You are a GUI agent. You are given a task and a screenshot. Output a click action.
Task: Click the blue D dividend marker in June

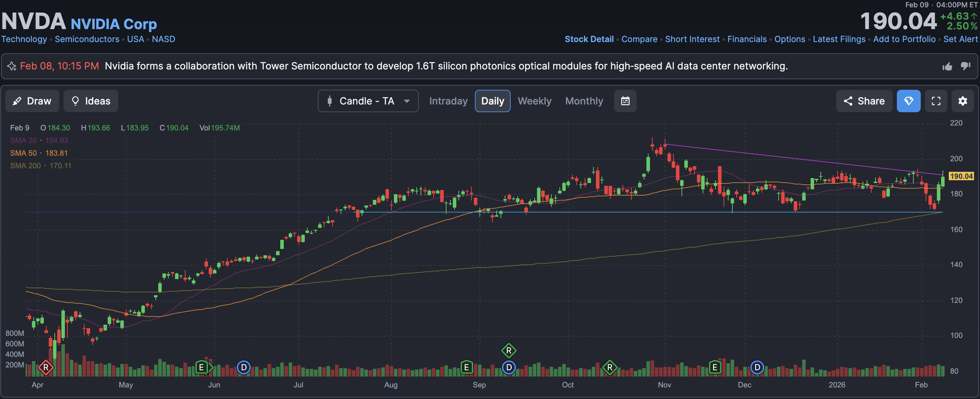tap(243, 367)
